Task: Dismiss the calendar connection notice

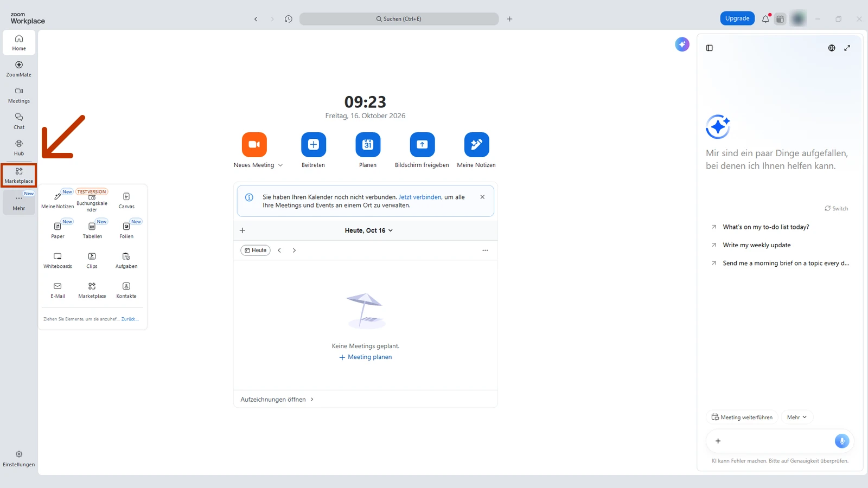Action: coord(482,197)
